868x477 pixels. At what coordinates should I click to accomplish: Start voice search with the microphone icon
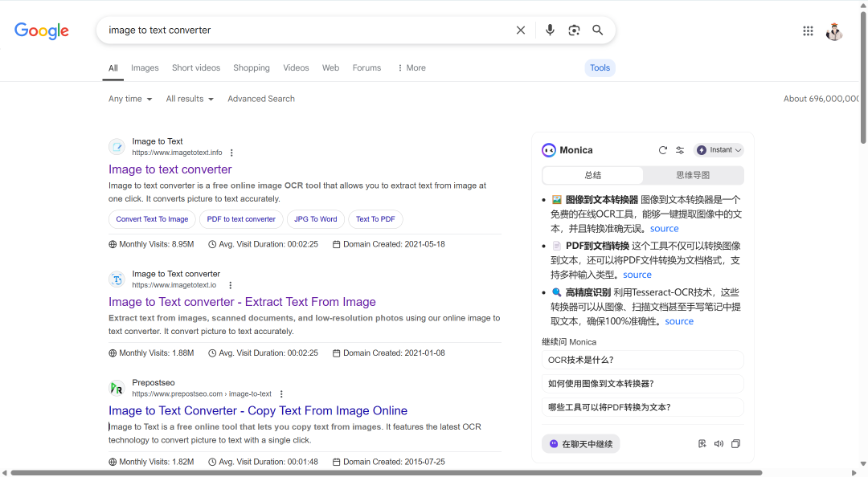[x=550, y=30]
